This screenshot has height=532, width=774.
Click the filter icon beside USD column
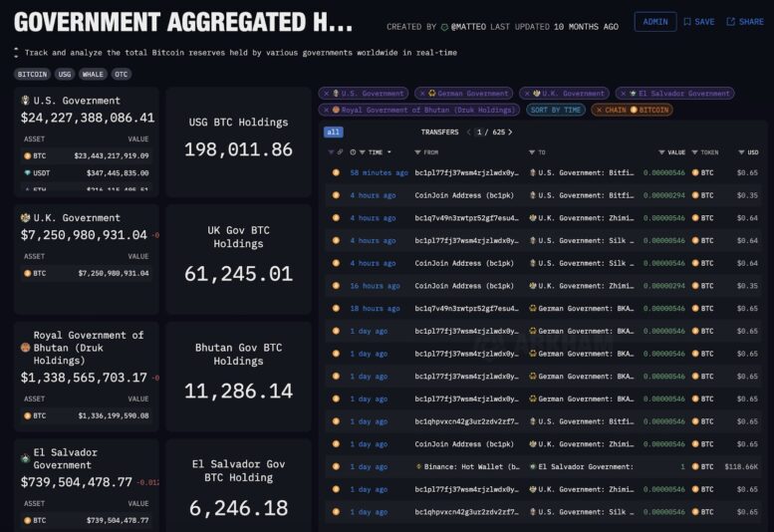click(738, 152)
